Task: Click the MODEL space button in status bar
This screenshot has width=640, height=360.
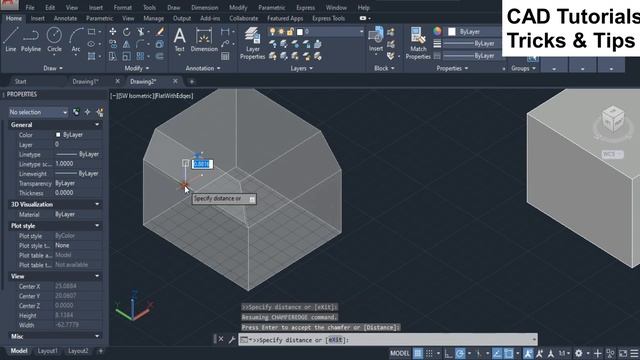Action: point(399,353)
